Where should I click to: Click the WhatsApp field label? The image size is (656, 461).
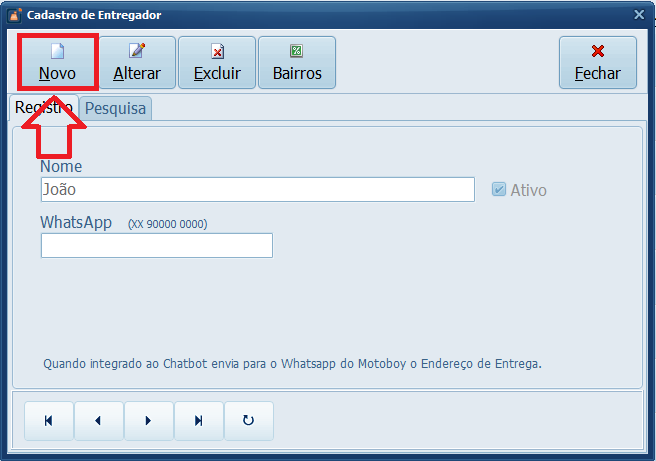pos(76,222)
